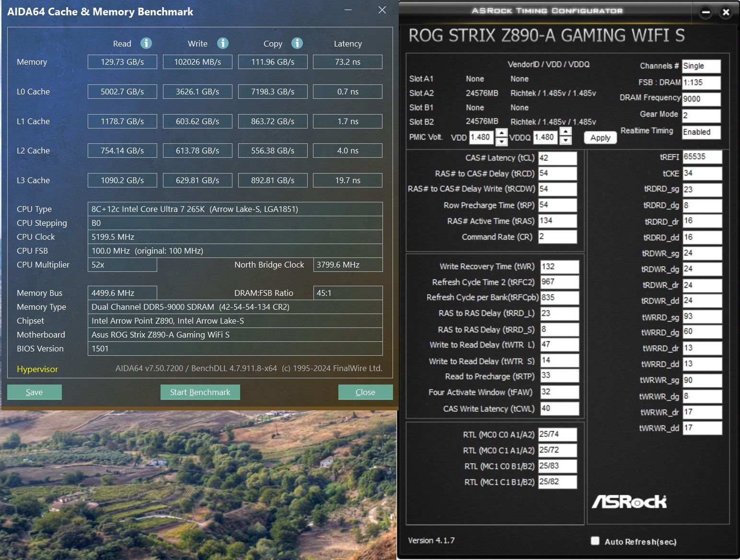This screenshot has height=560, width=740.
Task: Click the tRRD_L value field
Action: pyautogui.click(x=560, y=314)
